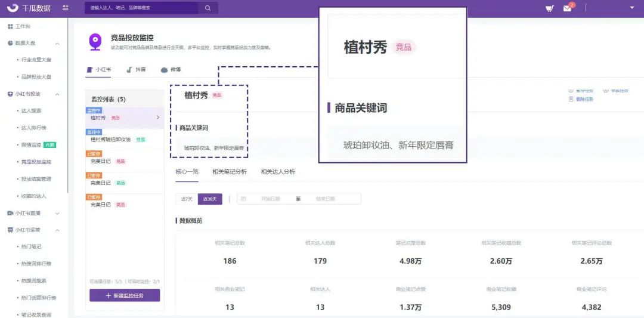Open 笔记收录查询 in the sidebar

pyautogui.click(x=36, y=314)
